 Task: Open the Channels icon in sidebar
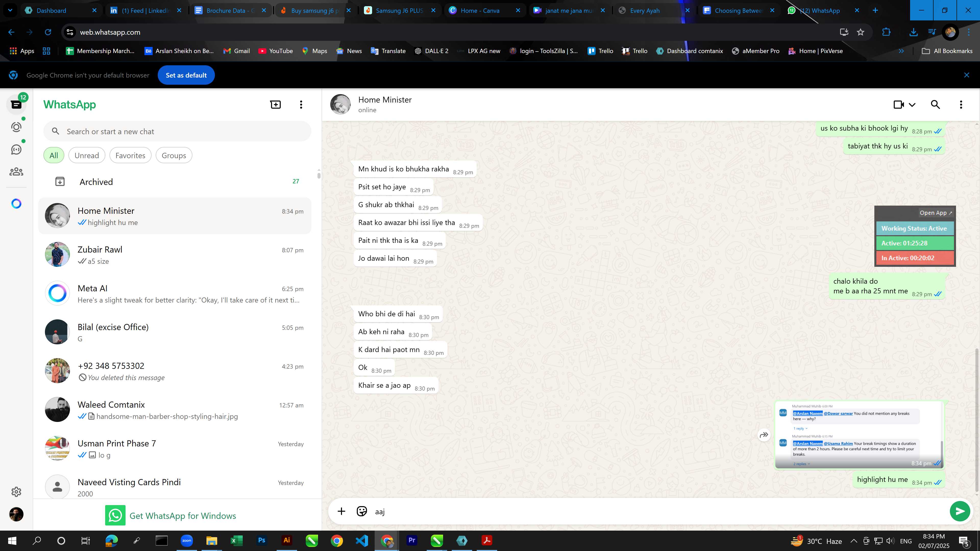pos(16,149)
